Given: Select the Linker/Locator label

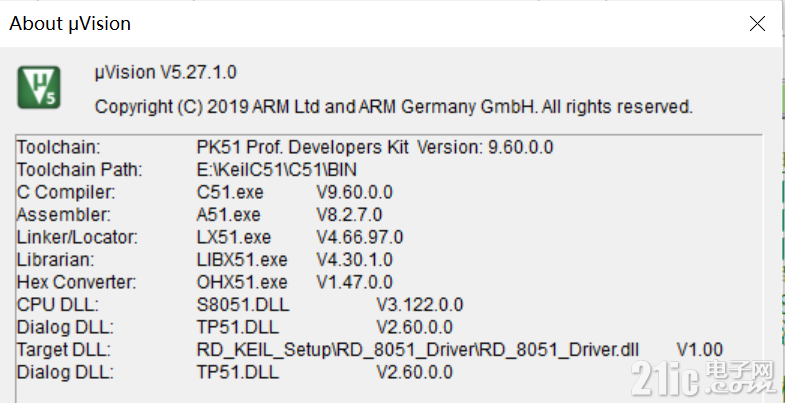Looking at the screenshot, I should (x=77, y=237).
